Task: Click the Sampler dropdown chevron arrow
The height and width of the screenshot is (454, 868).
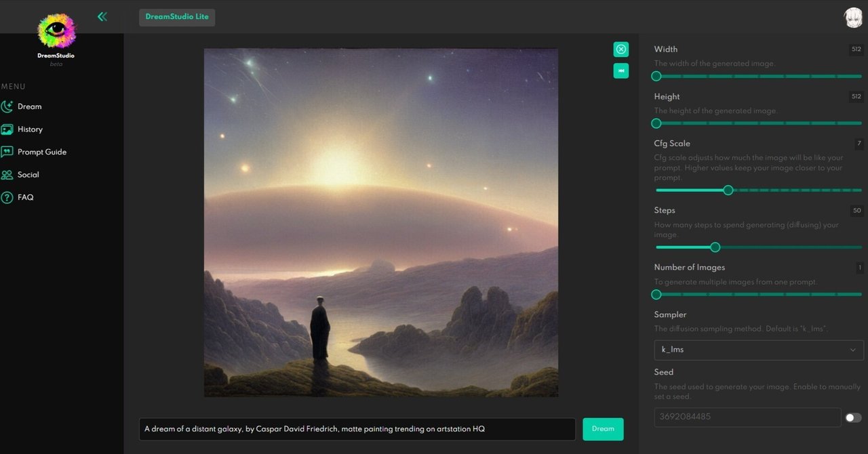Action: pos(853,350)
